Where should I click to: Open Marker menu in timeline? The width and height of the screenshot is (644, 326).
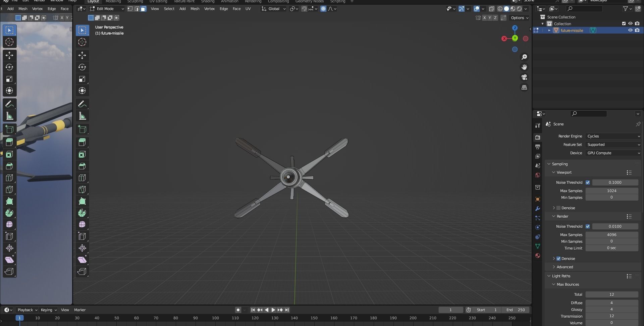80,310
